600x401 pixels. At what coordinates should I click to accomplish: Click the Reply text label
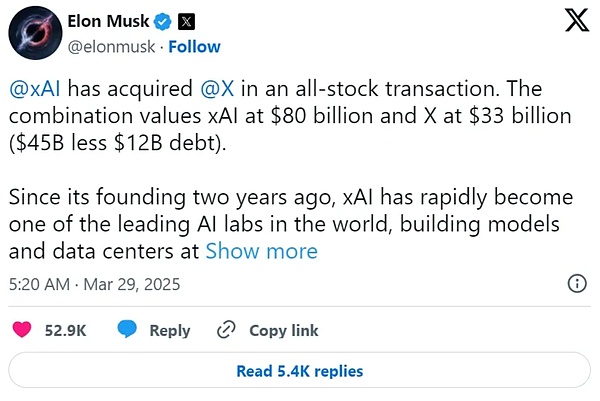[x=169, y=330]
